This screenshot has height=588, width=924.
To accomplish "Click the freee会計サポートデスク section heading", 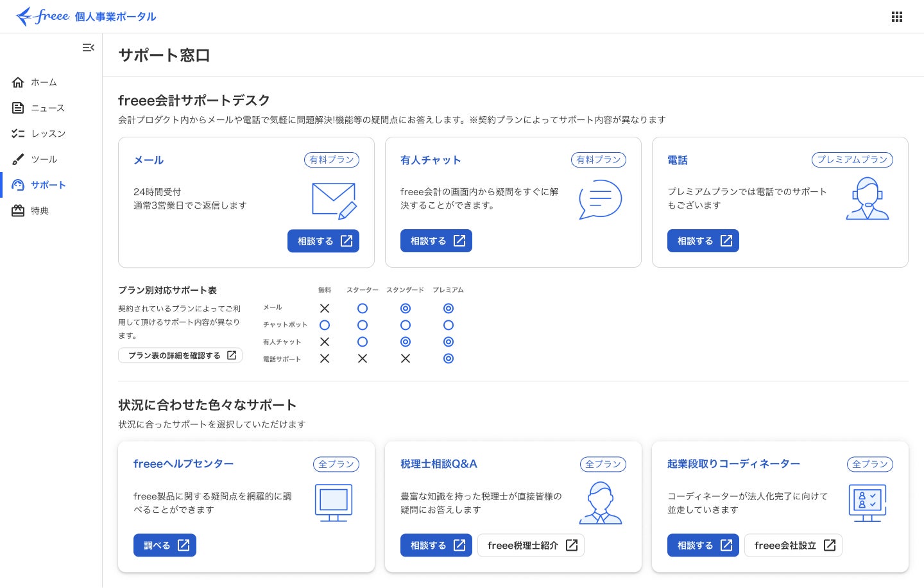I will (x=194, y=100).
